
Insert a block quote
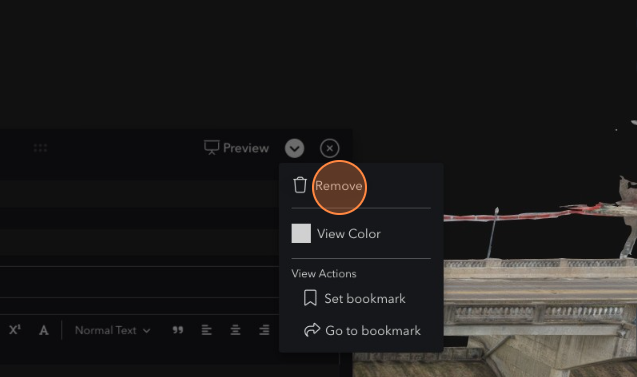pyautogui.click(x=178, y=330)
